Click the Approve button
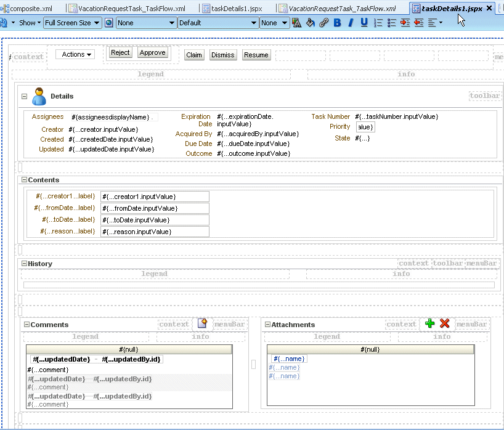504x430 pixels. tap(153, 53)
